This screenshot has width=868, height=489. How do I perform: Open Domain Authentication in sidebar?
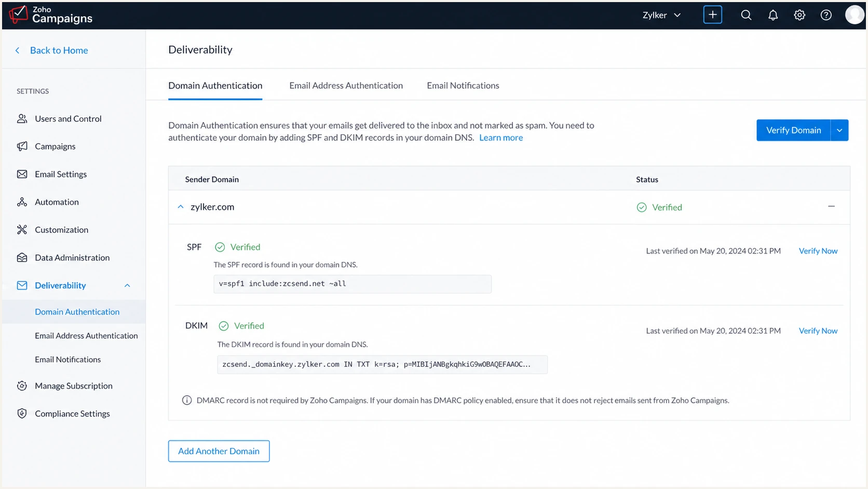pyautogui.click(x=77, y=312)
